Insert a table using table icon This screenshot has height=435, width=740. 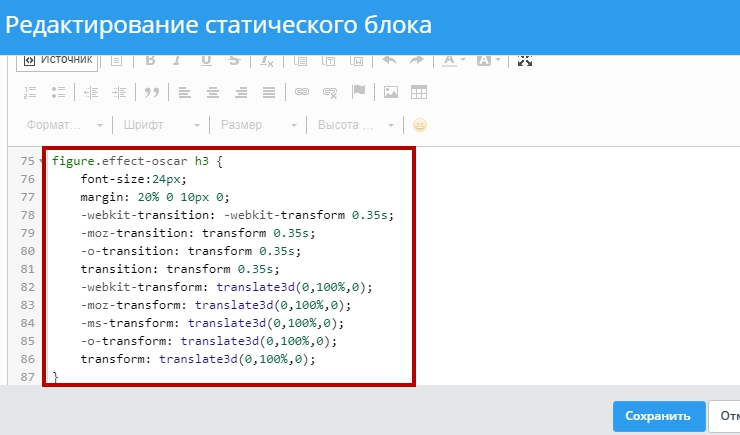click(419, 92)
